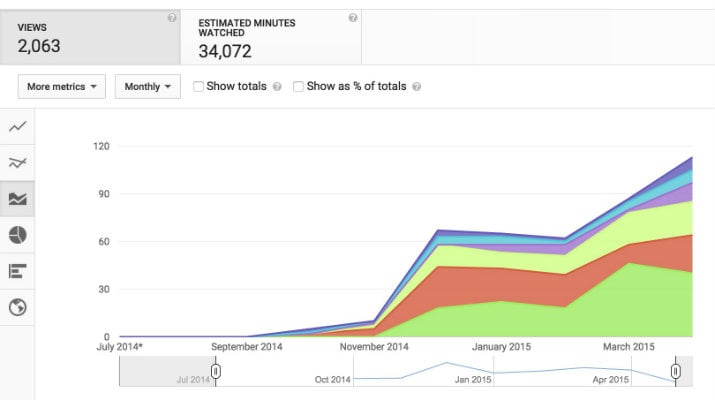
Task: Open the More metrics dropdown
Action: [x=62, y=87]
